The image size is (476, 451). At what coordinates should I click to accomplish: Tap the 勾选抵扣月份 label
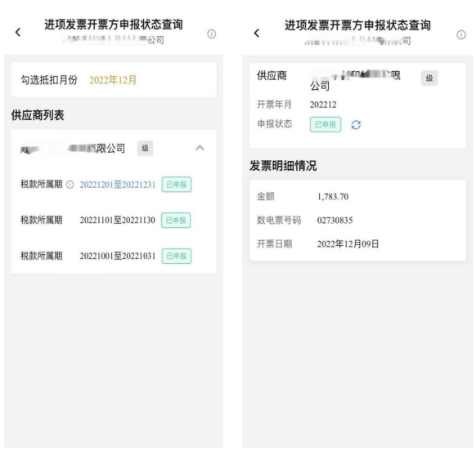coord(49,80)
